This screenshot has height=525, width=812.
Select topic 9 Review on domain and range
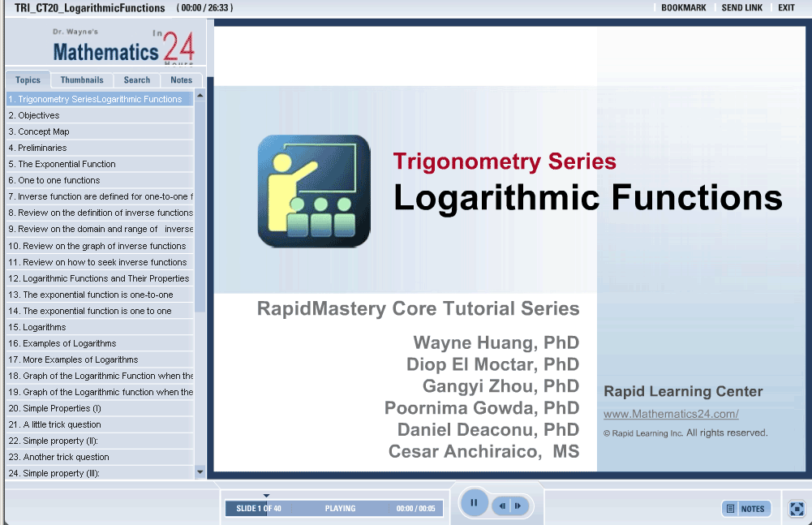point(100,229)
